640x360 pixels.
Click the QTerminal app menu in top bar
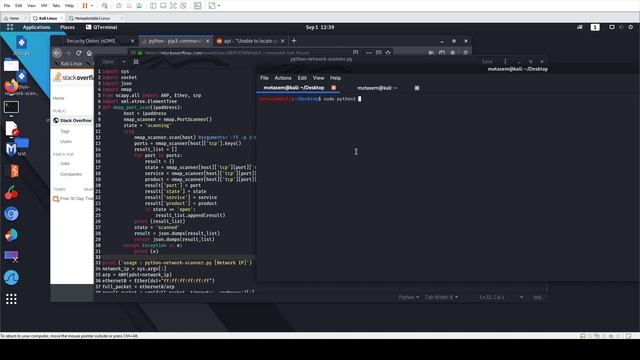[101, 27]
